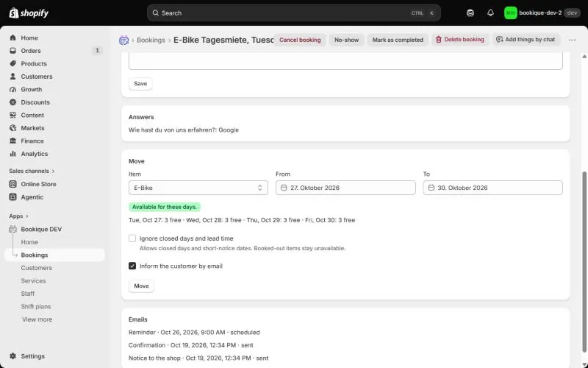Mark the booking as No-show
The width and height of the screenshot is (588, 368).
tap(346, 40)
